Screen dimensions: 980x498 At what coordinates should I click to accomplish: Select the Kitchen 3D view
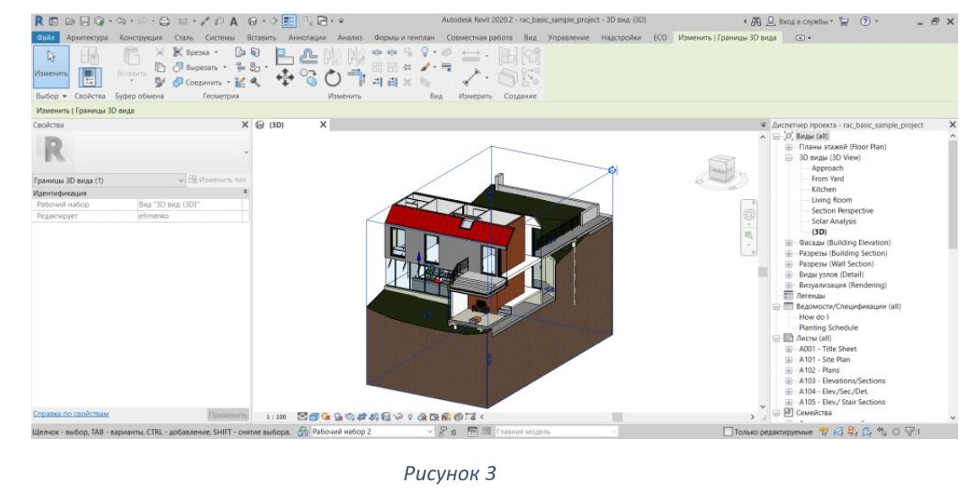[823, 190]
